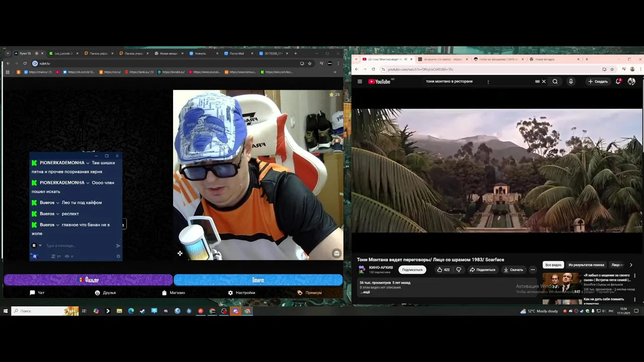
Task: Reload the YouTube page
Action: [x=373, y=69]
